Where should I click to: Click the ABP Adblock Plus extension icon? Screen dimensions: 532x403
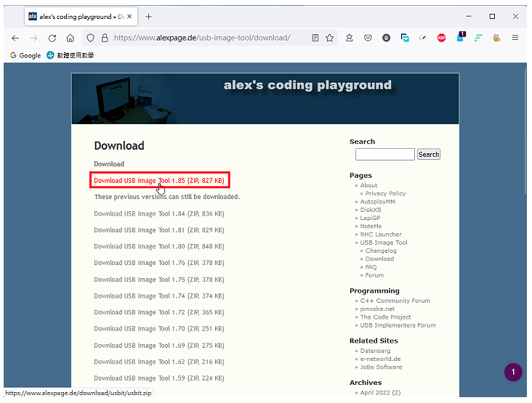coord(441,38)
